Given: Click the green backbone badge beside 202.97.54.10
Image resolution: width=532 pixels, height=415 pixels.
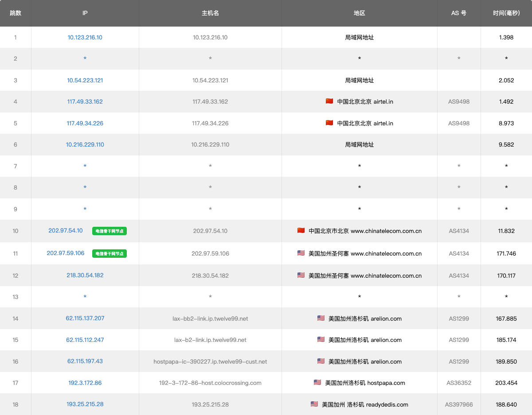Looking at the screenshot, I should 110,231.
